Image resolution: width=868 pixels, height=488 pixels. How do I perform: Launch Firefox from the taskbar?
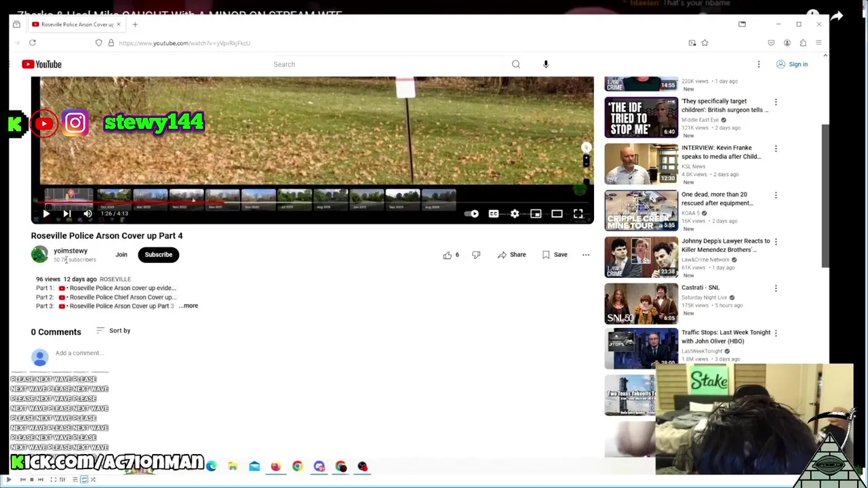coord(275,466)
